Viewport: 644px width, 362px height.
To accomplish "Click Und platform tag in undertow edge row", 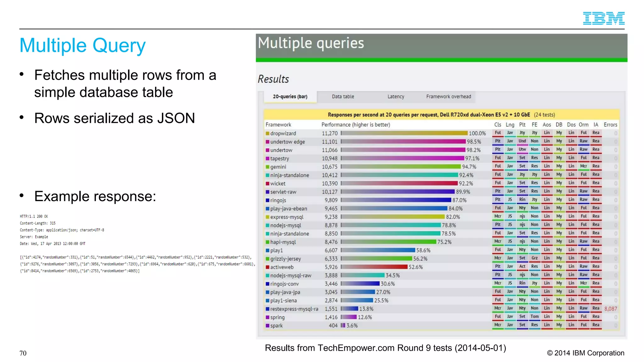I will click(522, 141).
